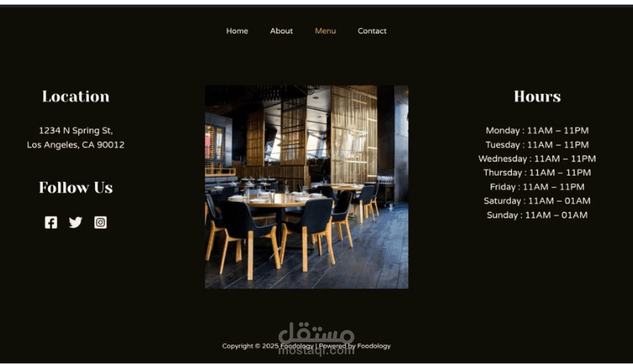Screen dimensions: 633x364
Task: Click the restaurant interior photo
Action: (306, 187)
